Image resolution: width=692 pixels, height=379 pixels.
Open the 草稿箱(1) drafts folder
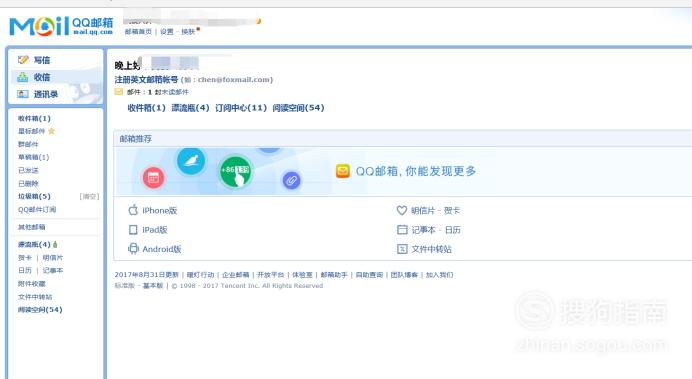tap(34, 157)
